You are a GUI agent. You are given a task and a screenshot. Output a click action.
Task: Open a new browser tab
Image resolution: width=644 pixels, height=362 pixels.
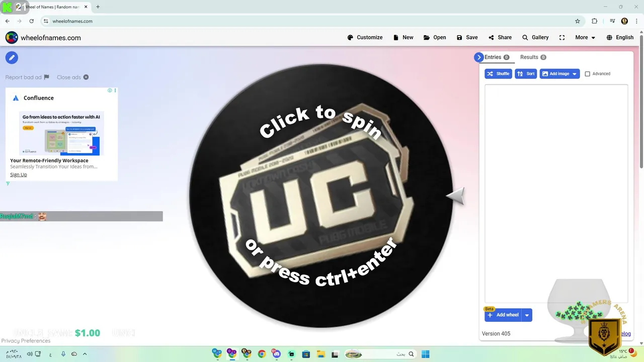[x=98, y=7]
